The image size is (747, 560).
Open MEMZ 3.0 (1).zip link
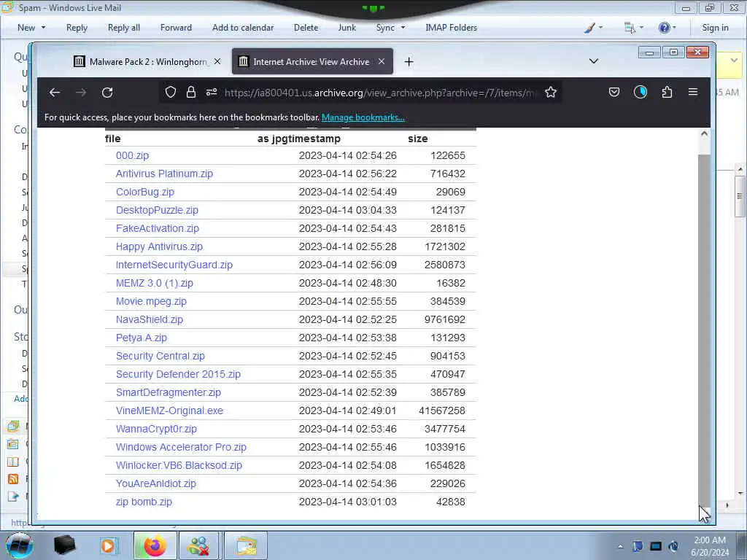pyautogui.click(x=155, y=284)
